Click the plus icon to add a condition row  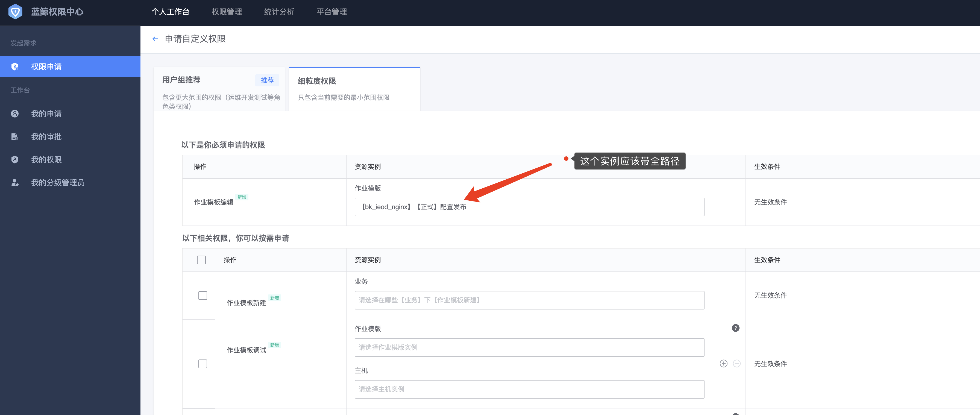coord(723,364)
